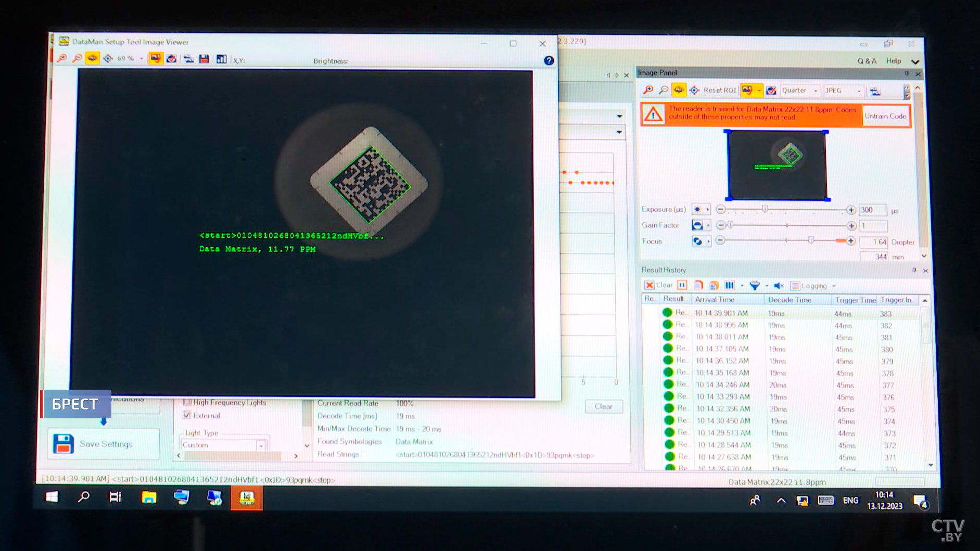Click Gain Factor slider handle

pos(730,225)
